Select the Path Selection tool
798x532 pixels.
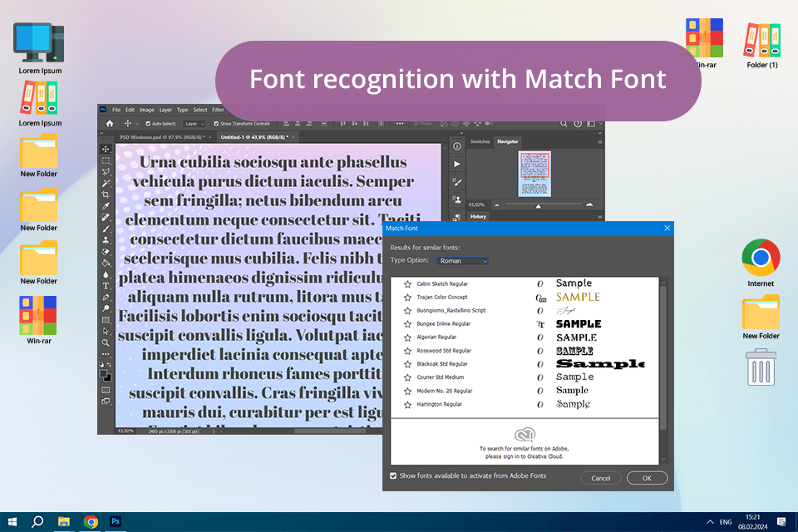click(106, 332)
